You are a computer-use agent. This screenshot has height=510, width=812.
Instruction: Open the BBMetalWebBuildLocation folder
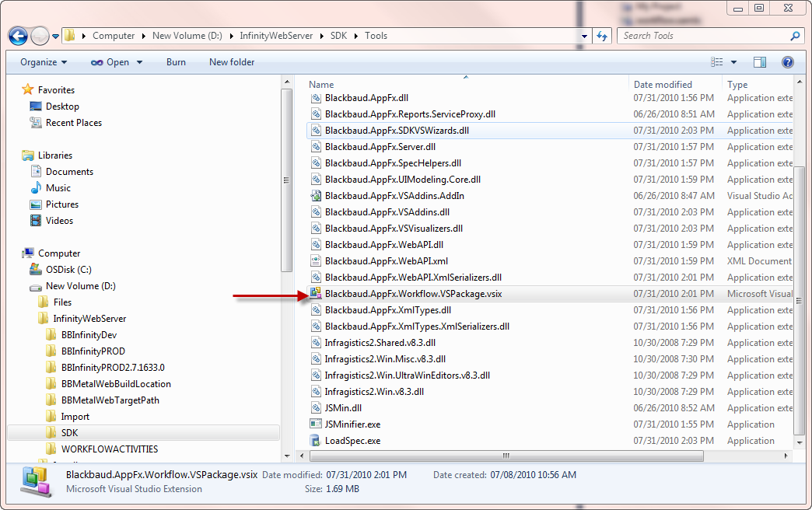point(116,383)
